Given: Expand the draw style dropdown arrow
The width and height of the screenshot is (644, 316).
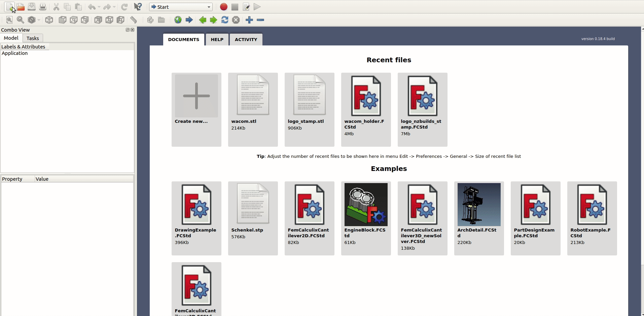Looking at the screenshot, I should click(x=39, y=20).
